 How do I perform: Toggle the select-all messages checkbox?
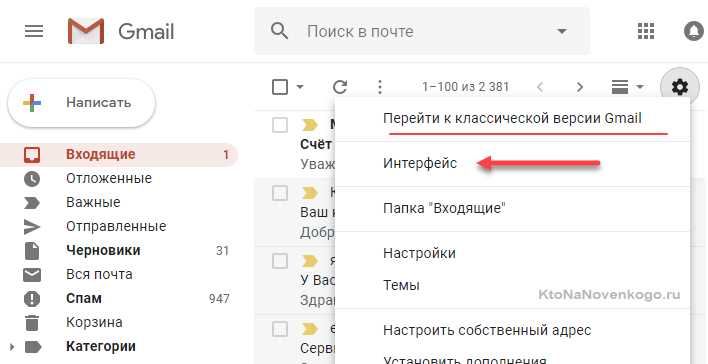click(280, 87)
